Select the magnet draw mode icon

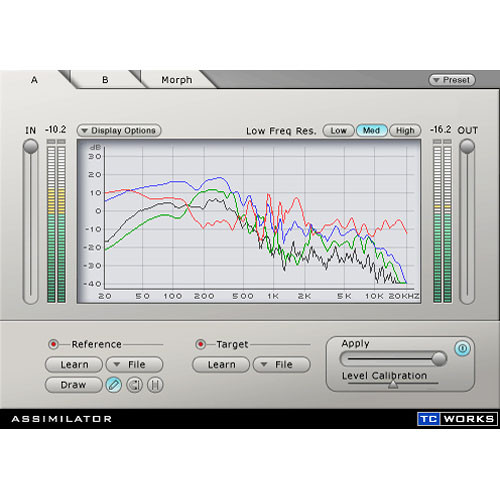(x=135, y=385)
